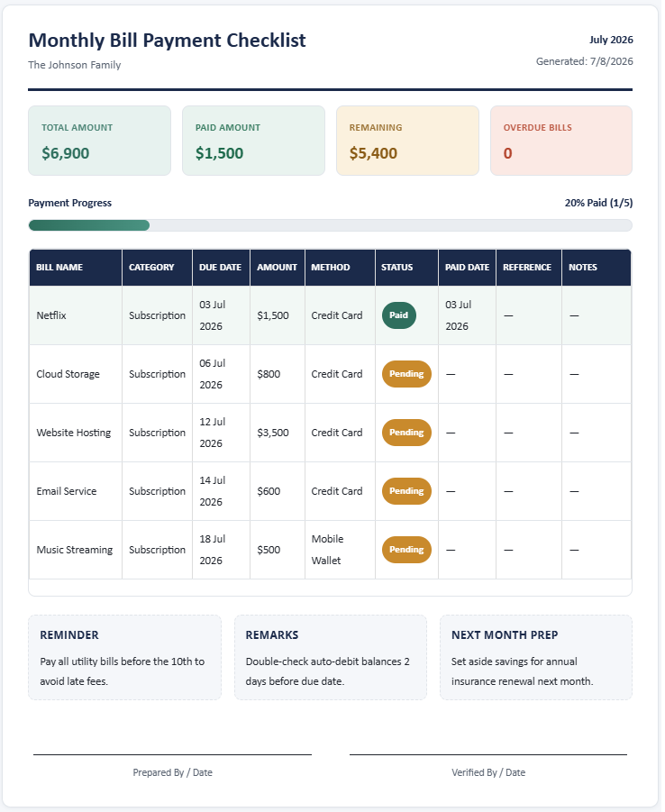The width and height of the screenshot is (665, 812).
Task: Click the Pending badge for Music Streaming
Action: (x=406, y=550)
